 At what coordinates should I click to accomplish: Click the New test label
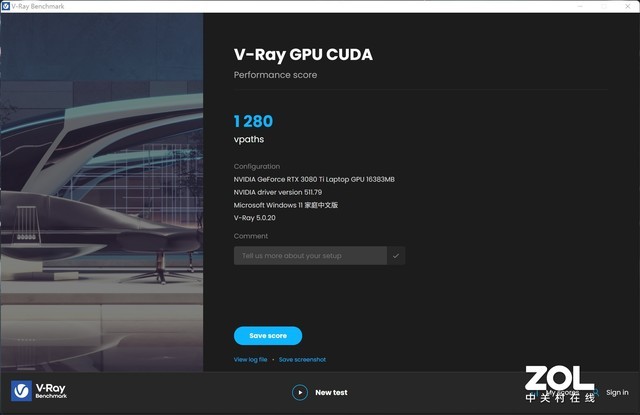[x=331, y=393]
